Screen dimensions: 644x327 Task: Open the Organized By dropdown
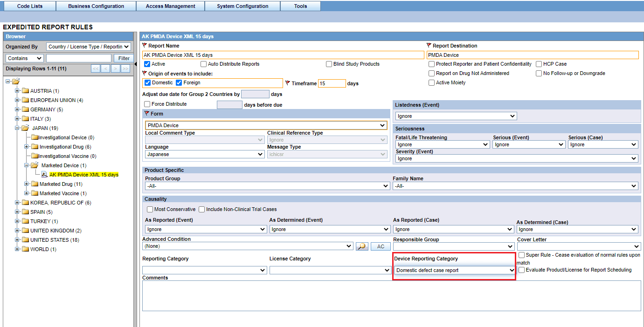click(x=89, y=47)
